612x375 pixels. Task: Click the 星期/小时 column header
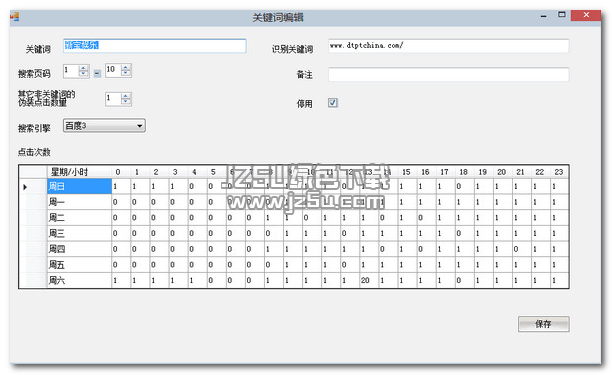tap(79, 172)
